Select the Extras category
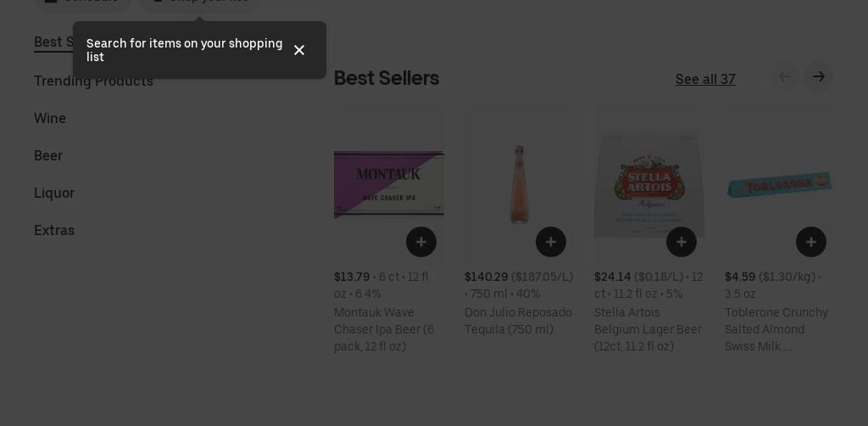This screenshot has width=868, height=426. [x=54, y=231]
